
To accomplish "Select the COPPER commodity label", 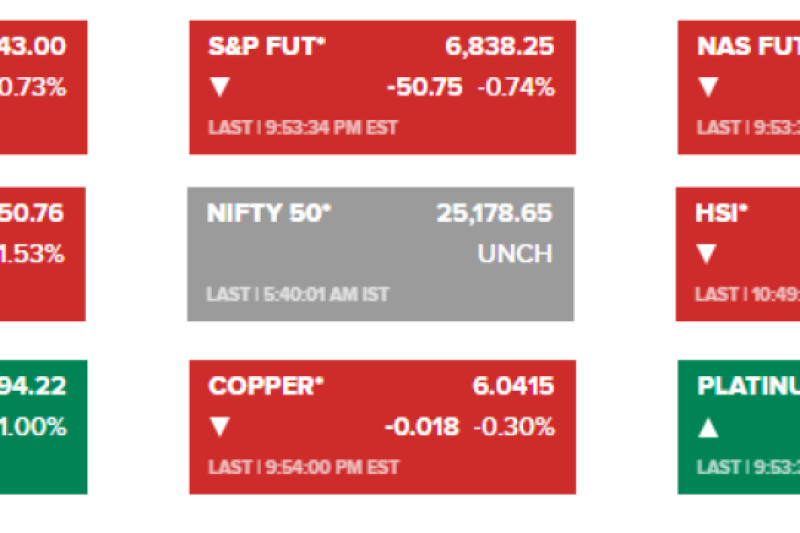I will pyautogui.click(x=266, y=386).
